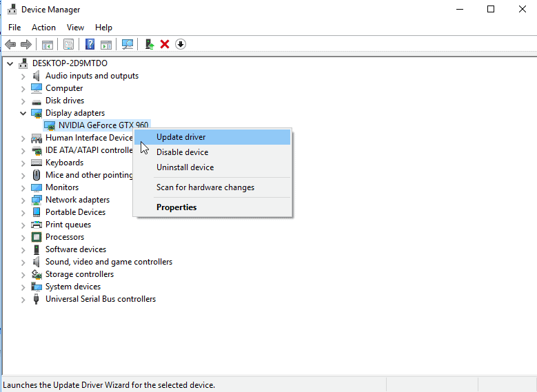
Task: Collapse the DESKTOP-2D9MTDO root node
Action: [x=10, y=63]
